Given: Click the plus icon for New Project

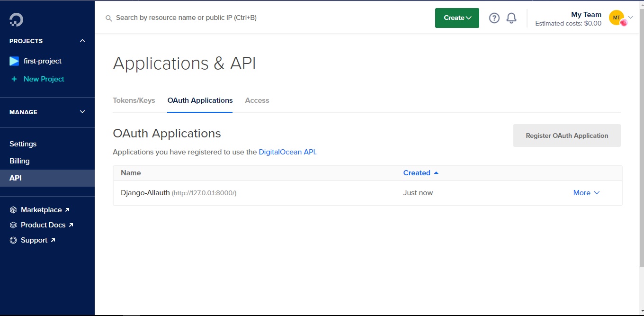Looking at the screenshot, I should [x=14, y=79].
